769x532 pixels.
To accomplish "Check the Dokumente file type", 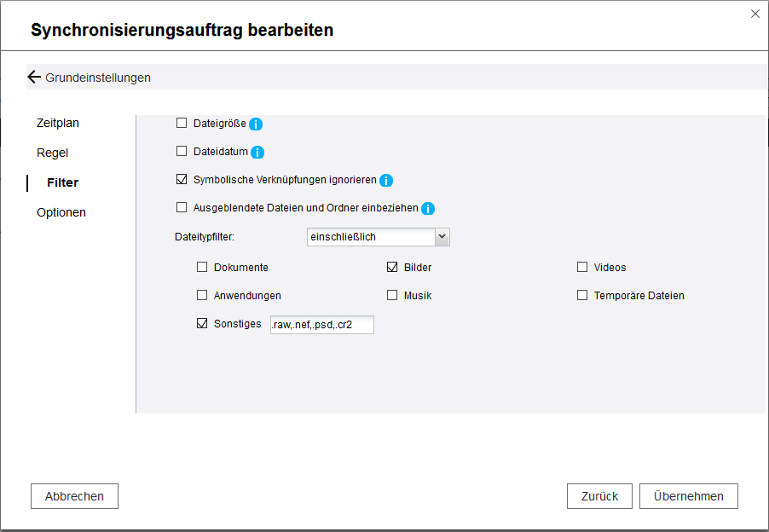I will click(202, 267).
